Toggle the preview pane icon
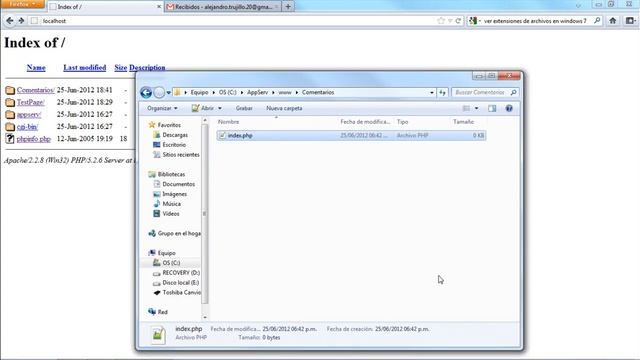This screenshot has width=640, height=360. pyautogui.click(x=492, y=108)
